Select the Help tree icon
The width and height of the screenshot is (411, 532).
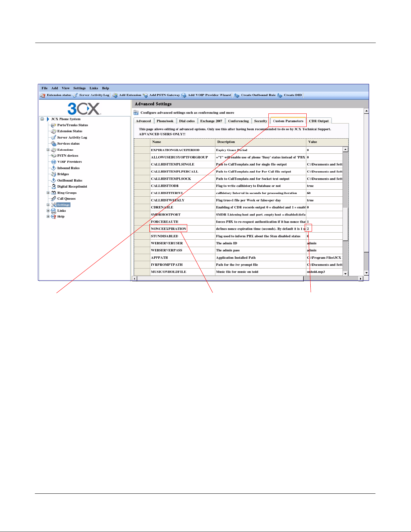tap(53, 216)
